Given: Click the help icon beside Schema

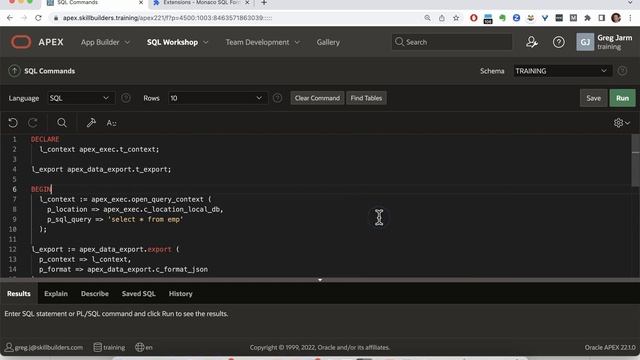Looking at the screenshot, I should (622, 71).
